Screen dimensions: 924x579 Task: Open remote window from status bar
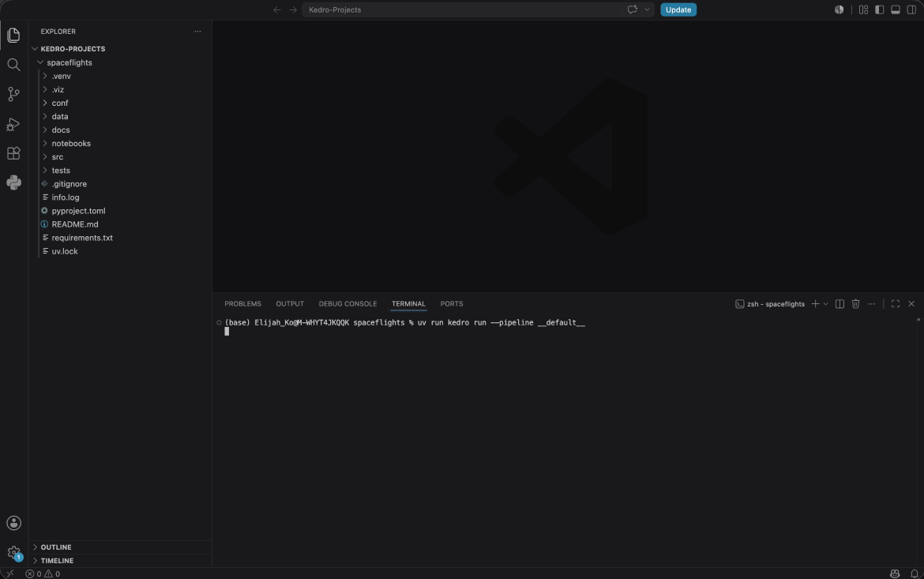click(x=10, y=573)
